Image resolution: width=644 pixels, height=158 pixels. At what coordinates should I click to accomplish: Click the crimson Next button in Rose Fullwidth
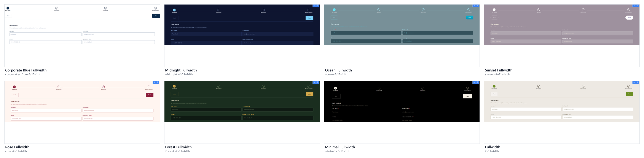coord(150,95)
